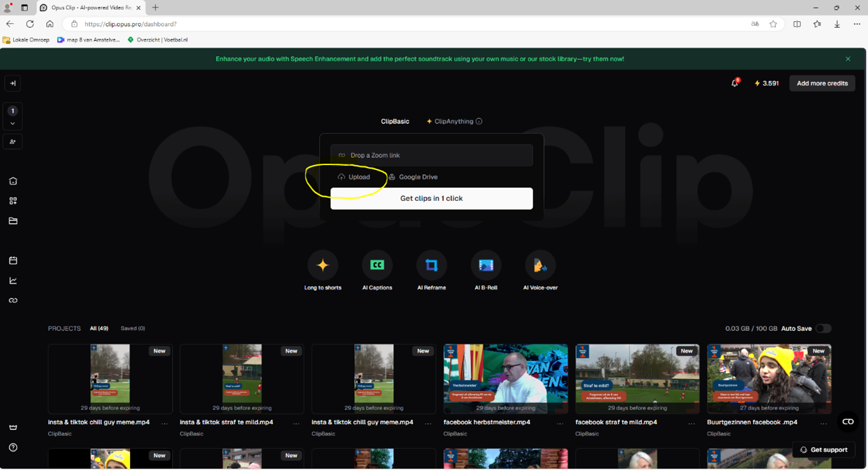This screenshot has height=470, width=868.
Task: Open Long to shorts tool
Action: pyautogui.click(x=323, y=270)
